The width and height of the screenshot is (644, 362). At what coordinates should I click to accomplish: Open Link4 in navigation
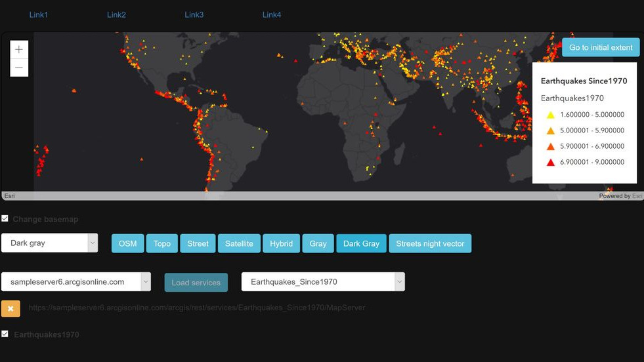click(x=272, y=15)
